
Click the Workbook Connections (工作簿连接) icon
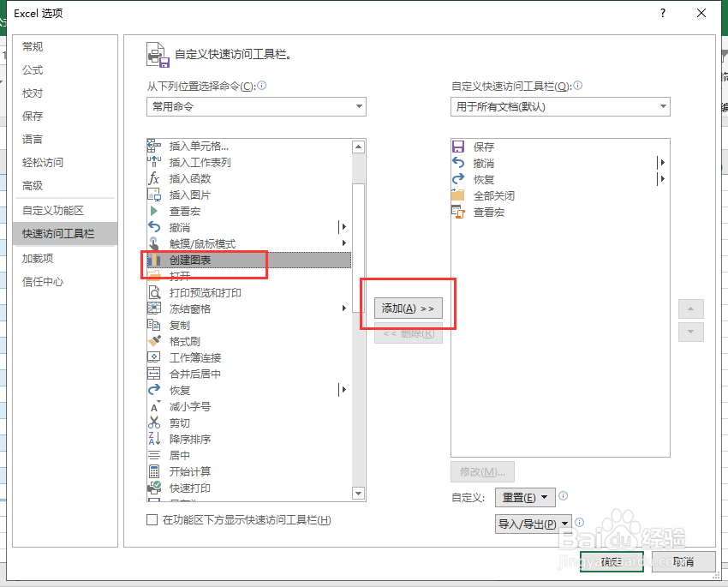pyautogui.click(x=153, y=357)
